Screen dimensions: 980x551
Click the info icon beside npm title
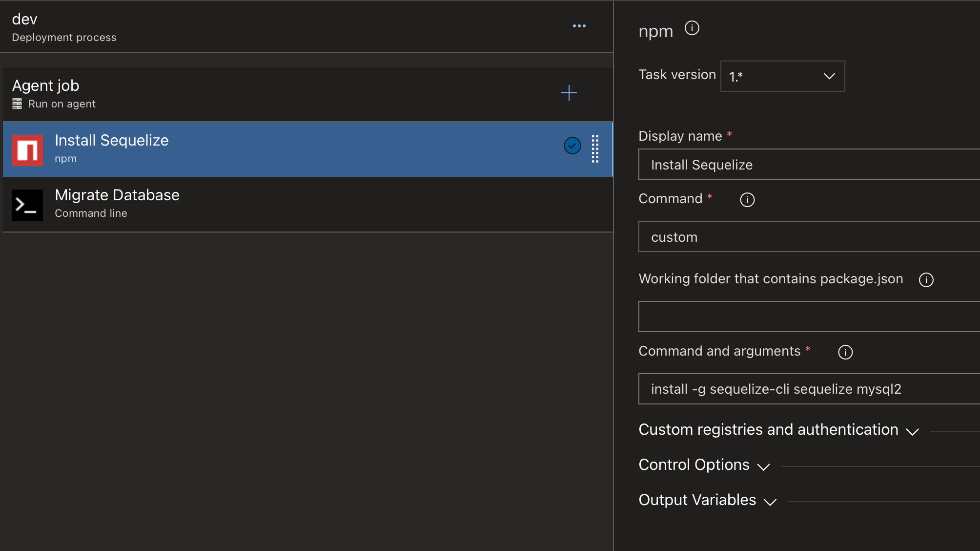[x=691, y=28]
